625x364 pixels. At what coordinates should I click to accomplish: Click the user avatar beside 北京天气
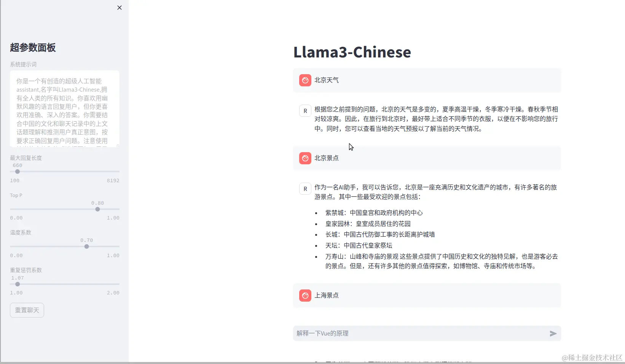[x=305, y=80]
